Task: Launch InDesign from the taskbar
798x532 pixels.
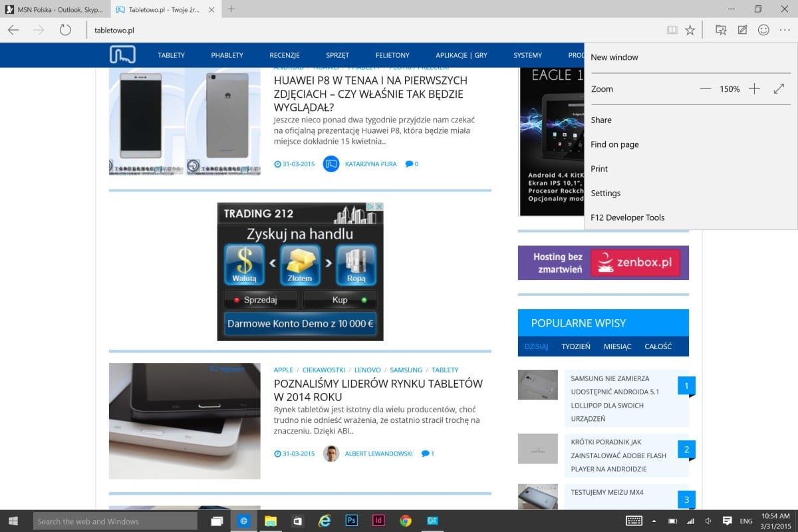Action: point(379,521)
